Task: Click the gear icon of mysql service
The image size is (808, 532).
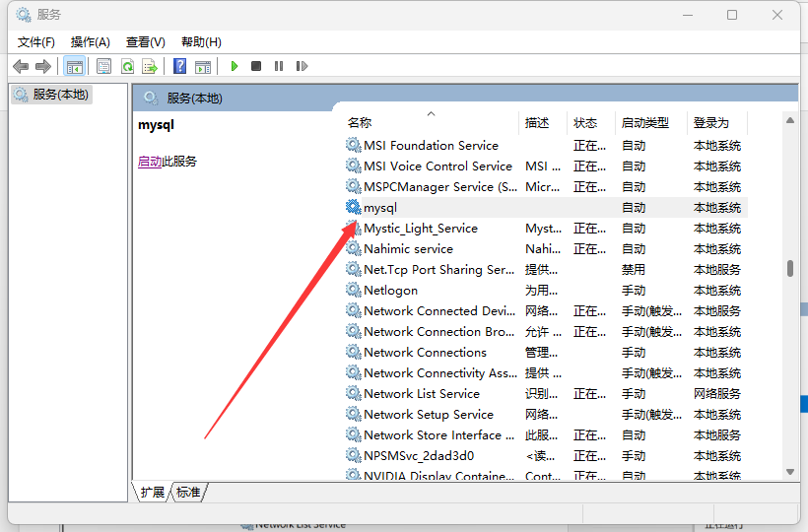Action: (353, 207)
